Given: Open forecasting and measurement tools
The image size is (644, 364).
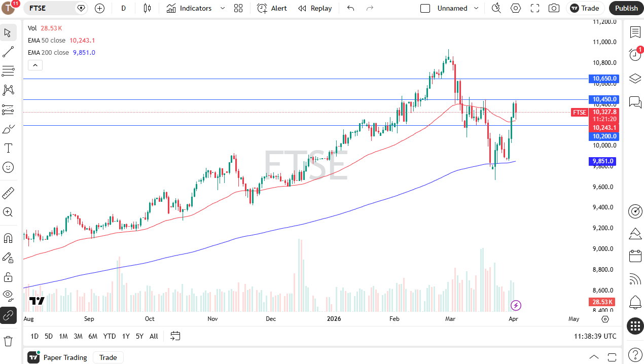Looking at the screenshot, I should click(8, 110).
